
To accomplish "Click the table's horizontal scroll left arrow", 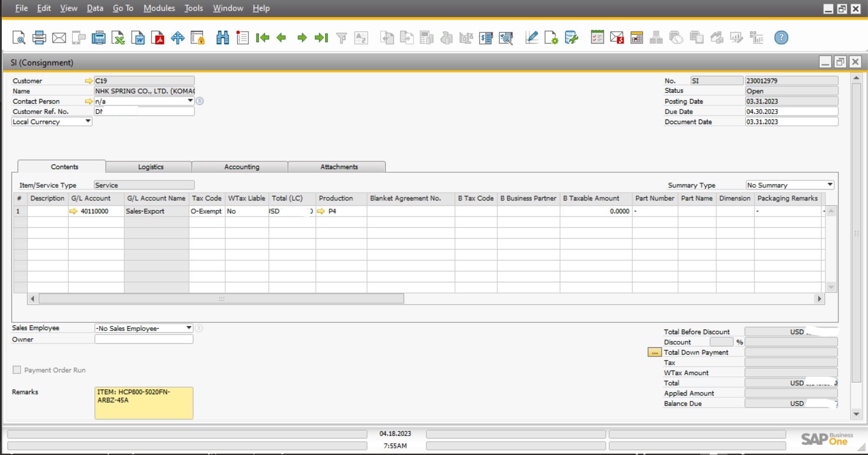I will 32,299.
